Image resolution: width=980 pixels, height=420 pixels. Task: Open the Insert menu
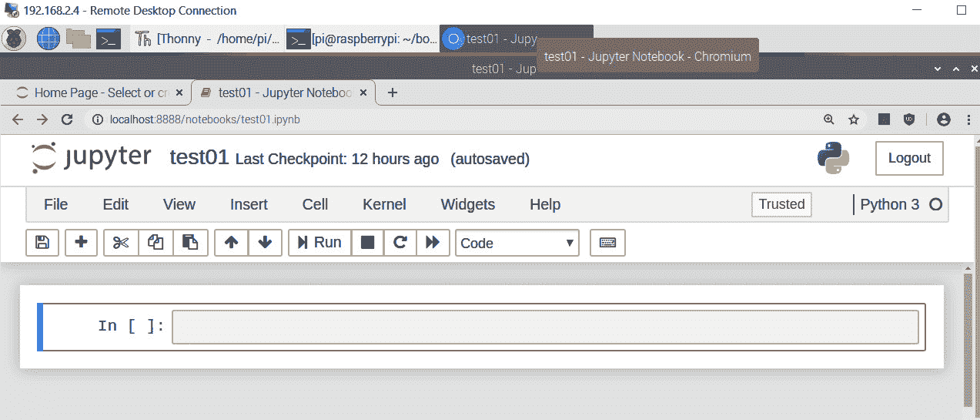[249, 204]
